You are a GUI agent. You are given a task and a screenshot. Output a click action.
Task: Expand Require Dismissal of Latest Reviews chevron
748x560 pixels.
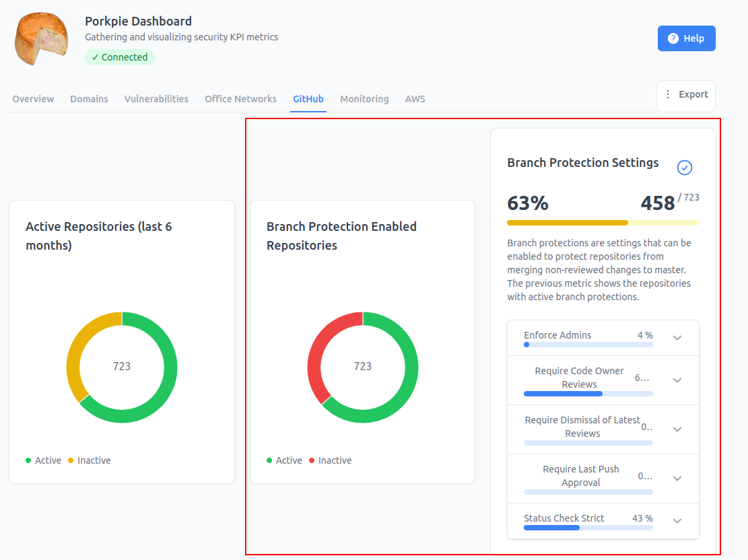[677, 429]
